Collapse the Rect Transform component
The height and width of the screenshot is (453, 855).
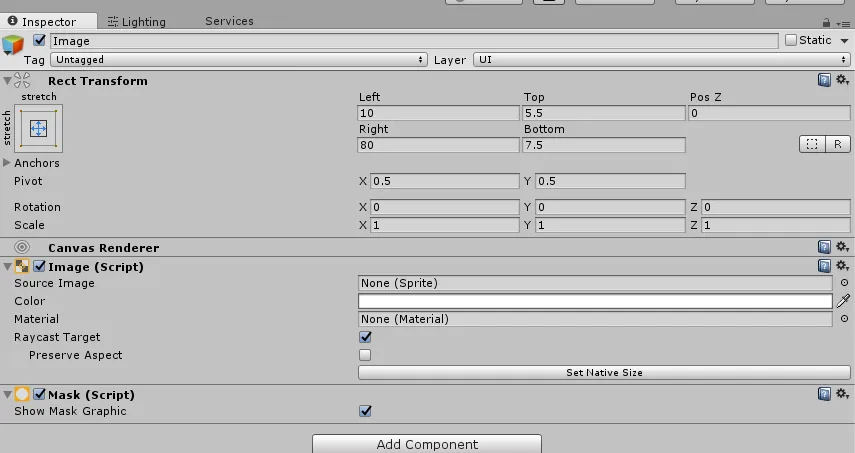[7, 81]
